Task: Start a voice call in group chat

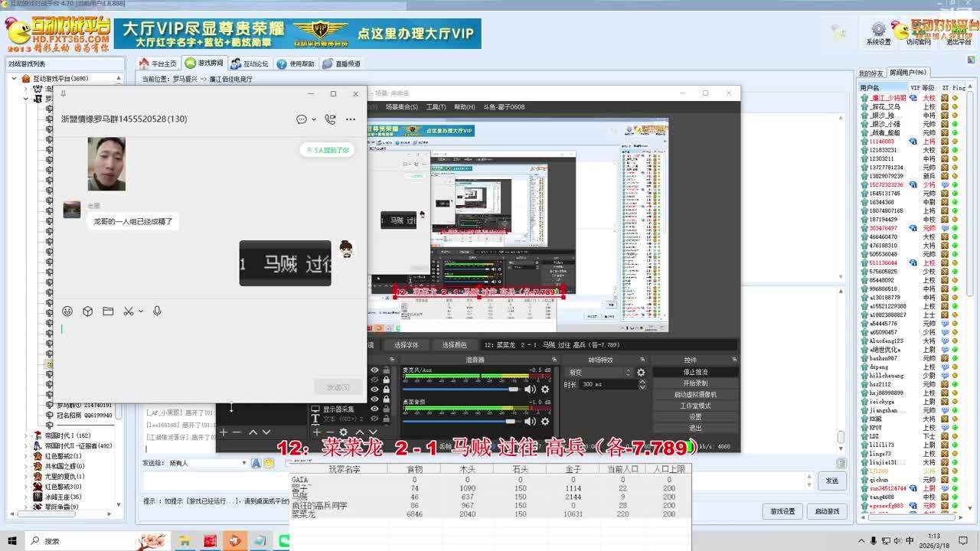Action: (x=330, y=119)
